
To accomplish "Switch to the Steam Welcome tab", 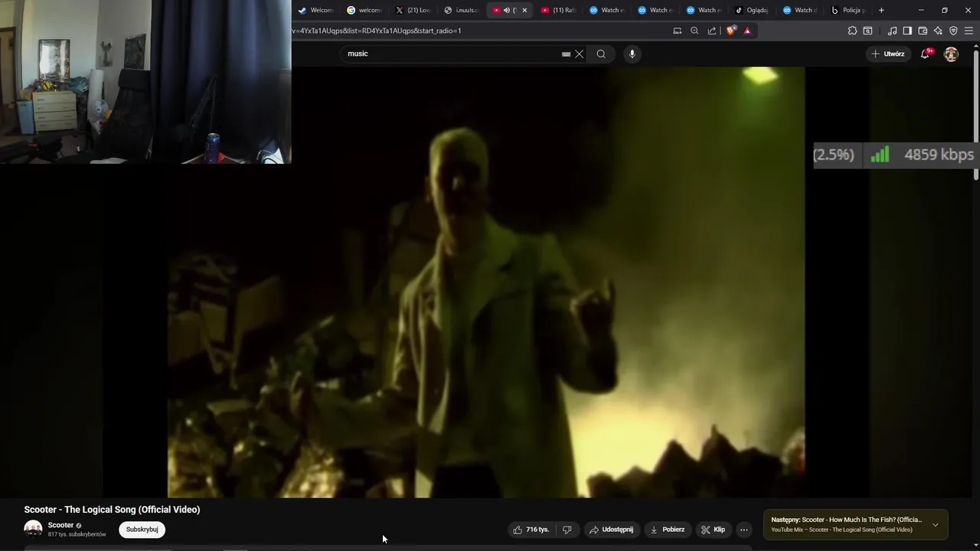I will click(315, 10).
